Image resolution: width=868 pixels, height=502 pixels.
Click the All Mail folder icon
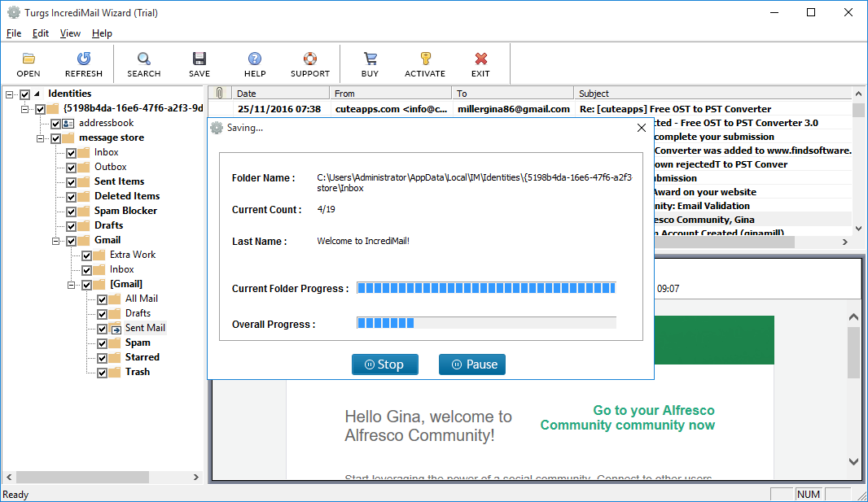(x=115, y=299)
